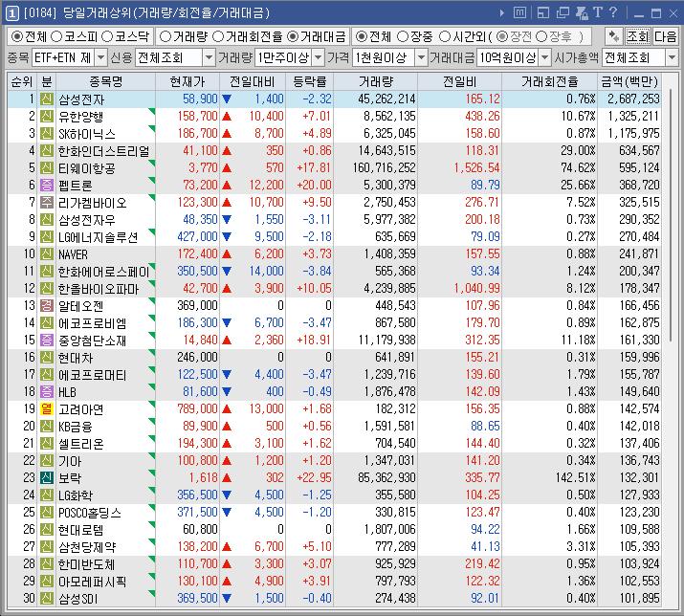Screen dimensions: 684x616
Task: Select the 코스피 radio button
Action: click(56, 36)
